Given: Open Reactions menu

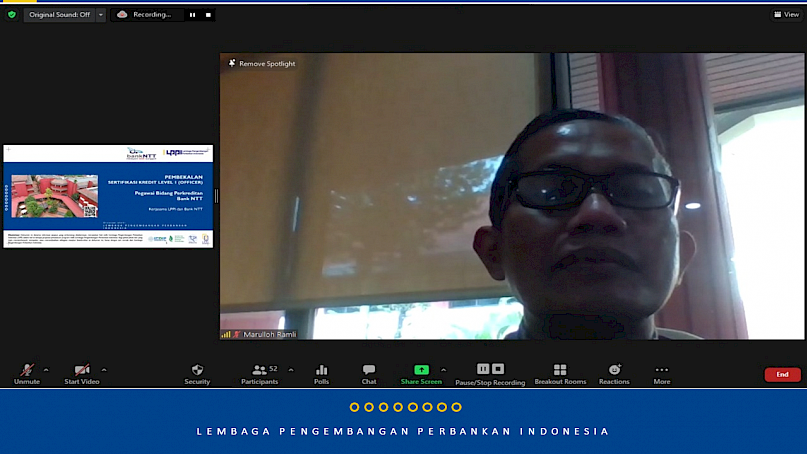Looking at the screenshot, I should pos(614,374).
